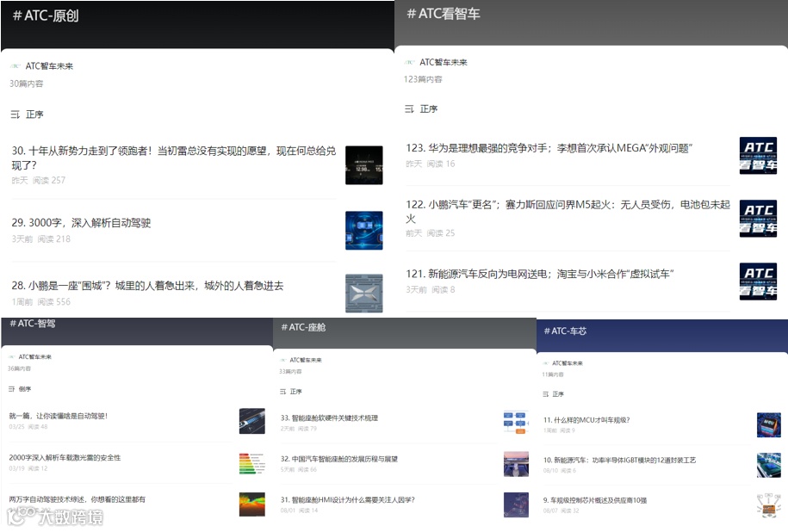Click Xpeng logo thumbnail of article 28
This screenshot has width=788, height=532.
pyautogui.click(x=363, y=294)
